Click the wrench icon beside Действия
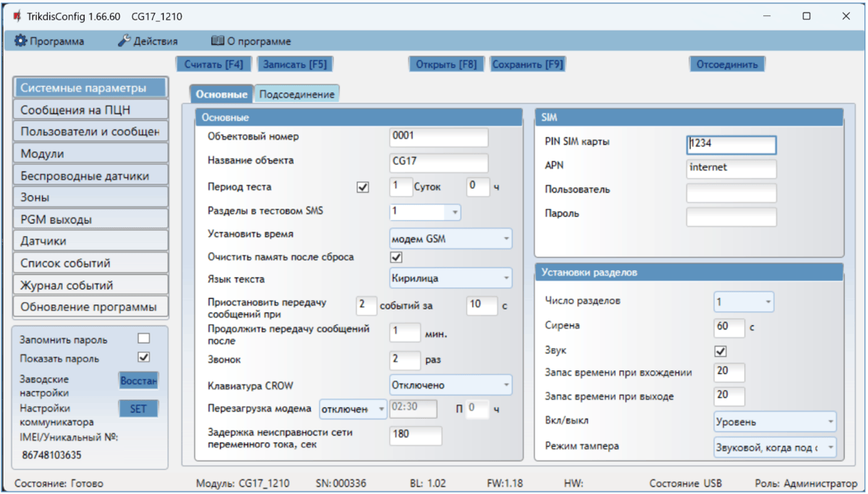 click(124, 41)
